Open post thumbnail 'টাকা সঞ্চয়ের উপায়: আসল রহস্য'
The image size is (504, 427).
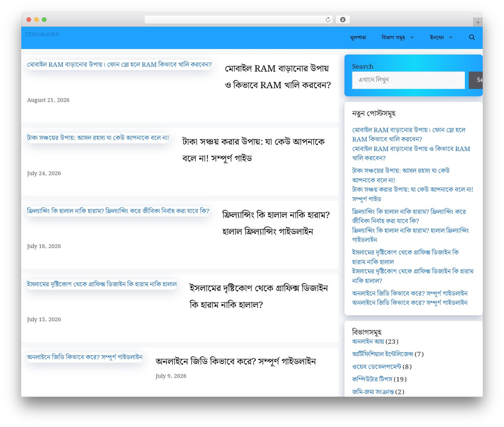tap(98, 138)
